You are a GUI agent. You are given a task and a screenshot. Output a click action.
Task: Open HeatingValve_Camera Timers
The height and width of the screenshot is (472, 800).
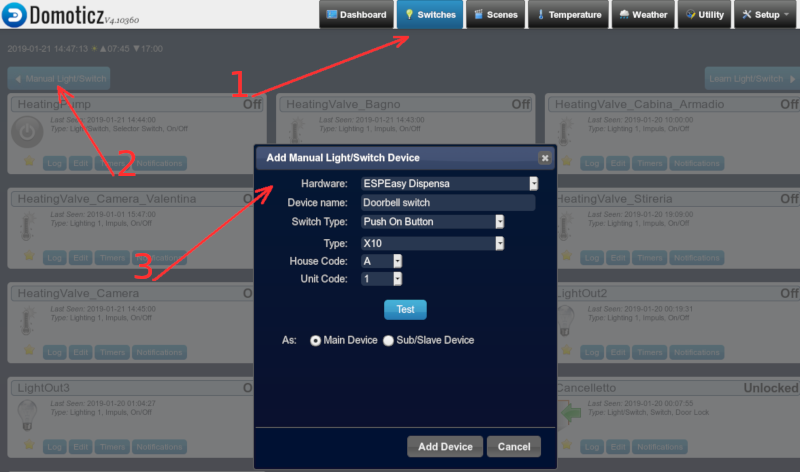coord(112,352)
